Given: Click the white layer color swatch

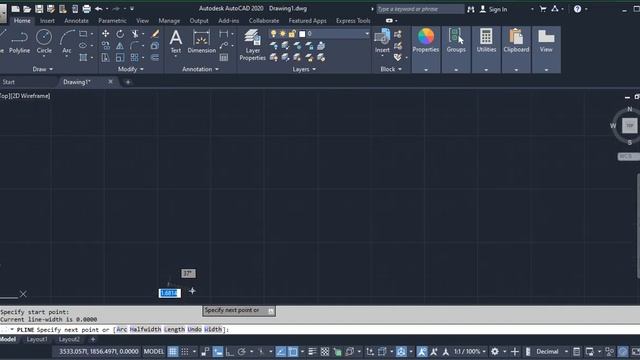Looking at the screenshot, I should click(302, 34).
